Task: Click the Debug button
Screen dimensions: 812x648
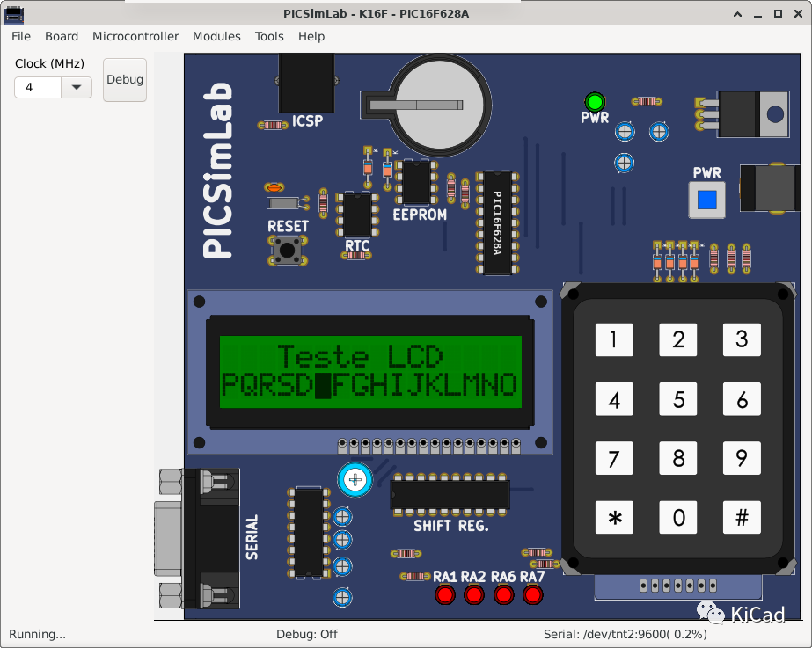Action: pos(124,79)
